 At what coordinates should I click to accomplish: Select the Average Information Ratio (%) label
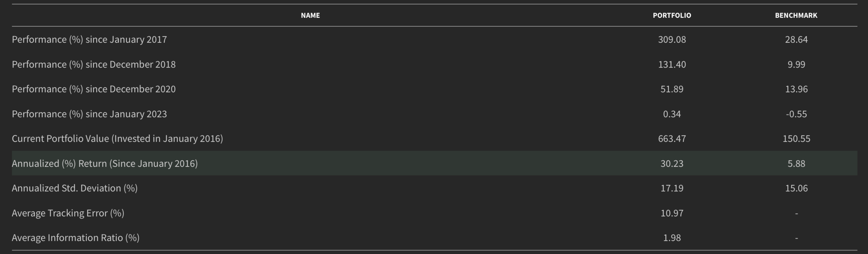75,238
